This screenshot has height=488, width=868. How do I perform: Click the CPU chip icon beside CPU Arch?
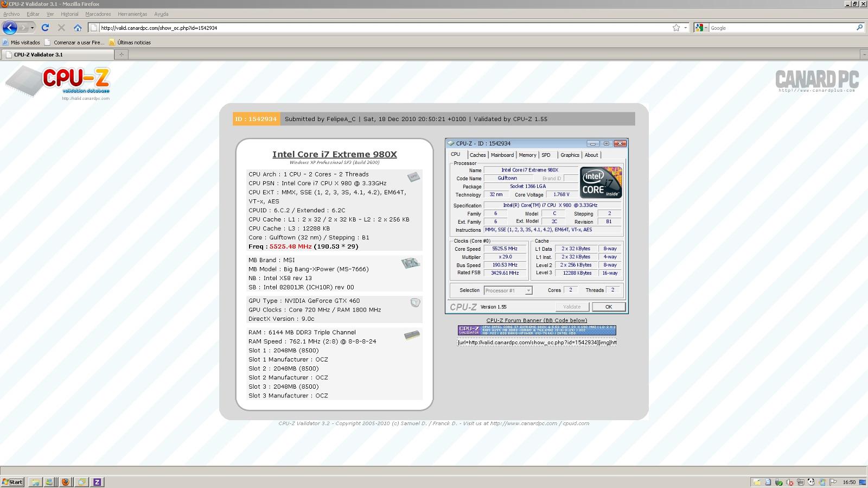click(x=414, y=176)
